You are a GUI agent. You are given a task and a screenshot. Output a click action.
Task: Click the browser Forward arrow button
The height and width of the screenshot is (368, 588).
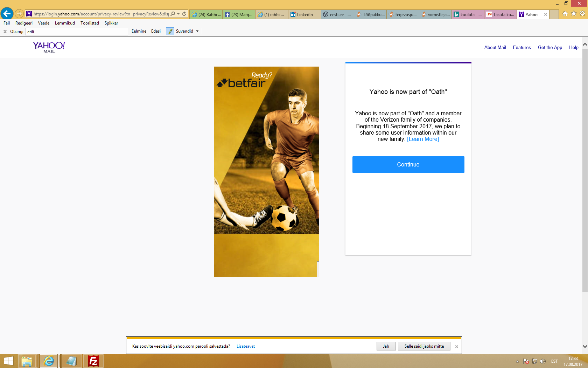[19, 14]
